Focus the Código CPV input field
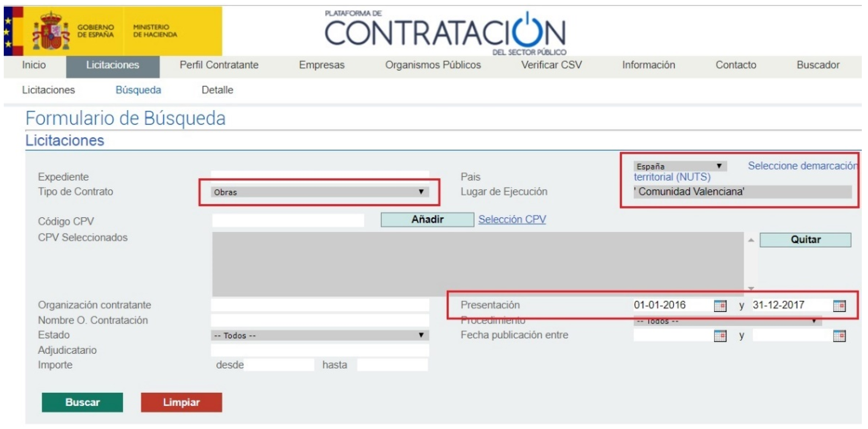This screenshot has height=429, width=868. (288, 220)
